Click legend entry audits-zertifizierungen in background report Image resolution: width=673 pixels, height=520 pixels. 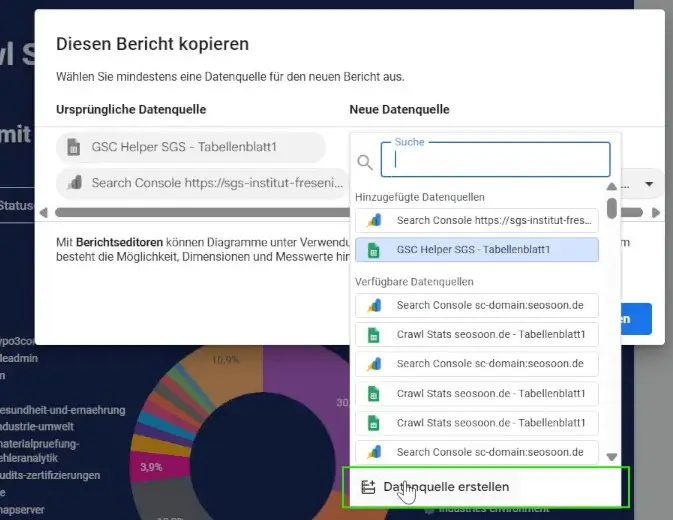tap(50, 475)
